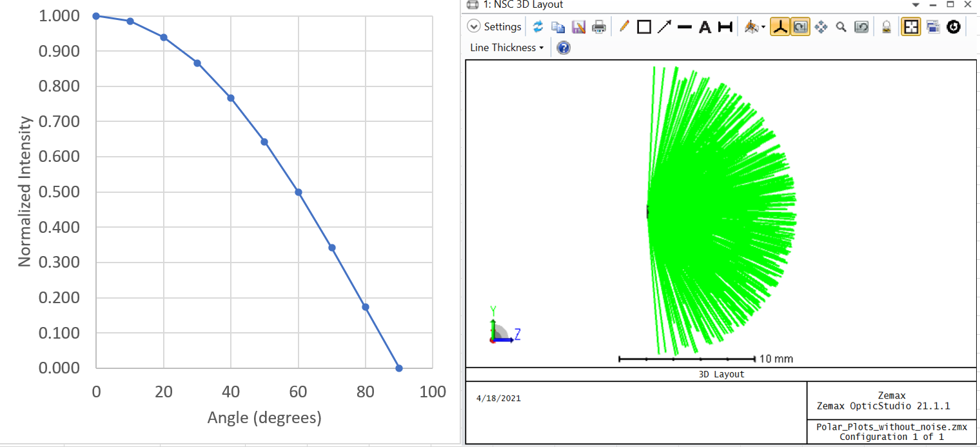This screenshot has height=447, width=980.
Task: Click the Save image as icon
Action: 578,26
